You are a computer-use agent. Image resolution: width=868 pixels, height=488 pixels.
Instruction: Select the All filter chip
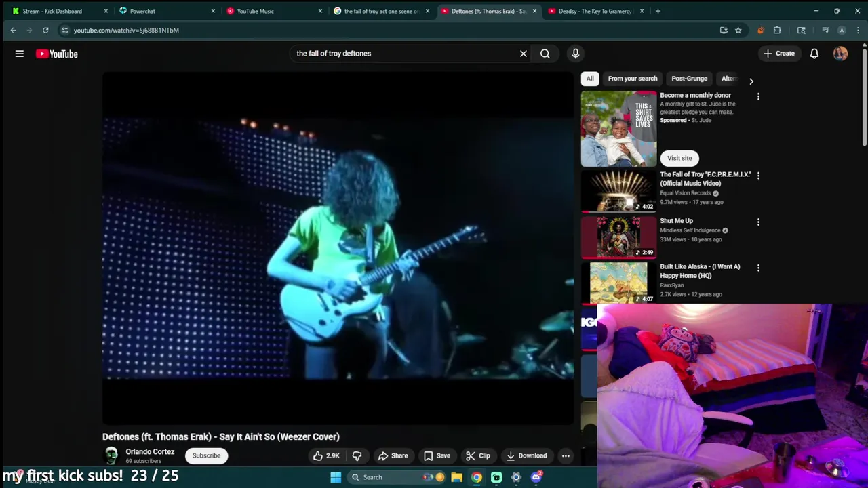(x=590, y=79)
